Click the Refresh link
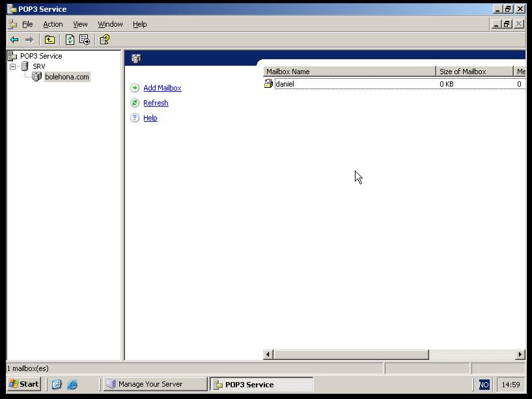 [x=156, y=103]
